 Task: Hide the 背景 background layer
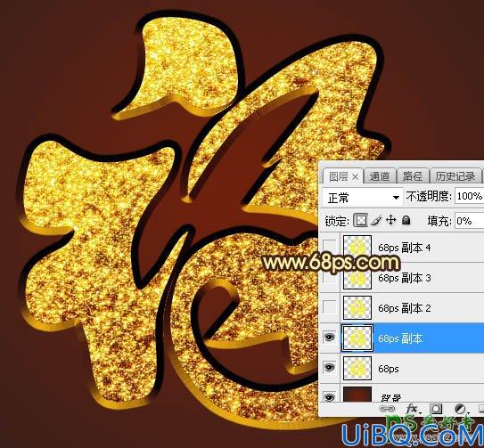[x=330, y=397]
